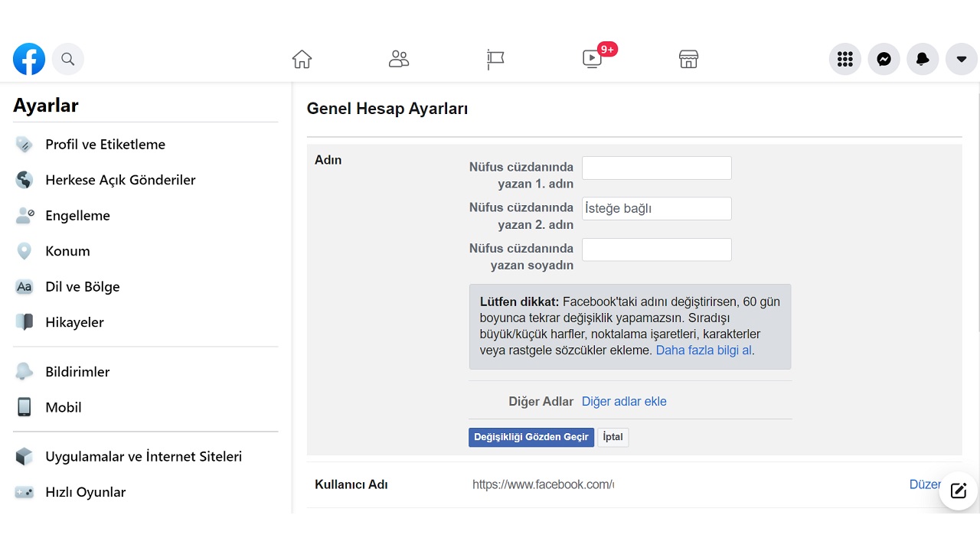Open Hızlı Oyunlar settings
This screenshot has width=980, height=551.
coord(85,492)
